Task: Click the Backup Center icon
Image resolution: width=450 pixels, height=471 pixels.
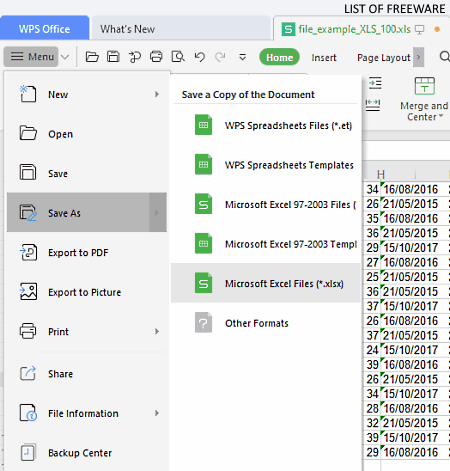Action: pos(28,452)
